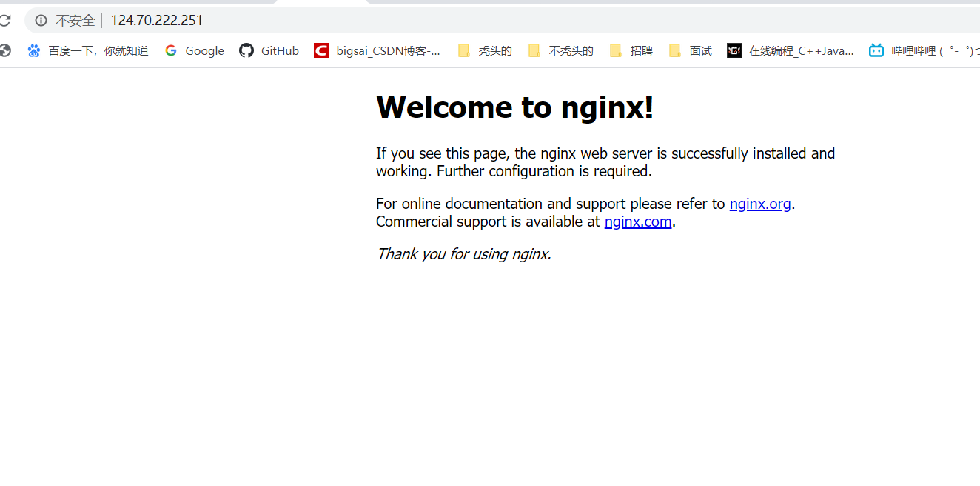The image size is (980, 486).
Task: Expand the 不秃头的 bookmark folder
Action: coord(560,50)
